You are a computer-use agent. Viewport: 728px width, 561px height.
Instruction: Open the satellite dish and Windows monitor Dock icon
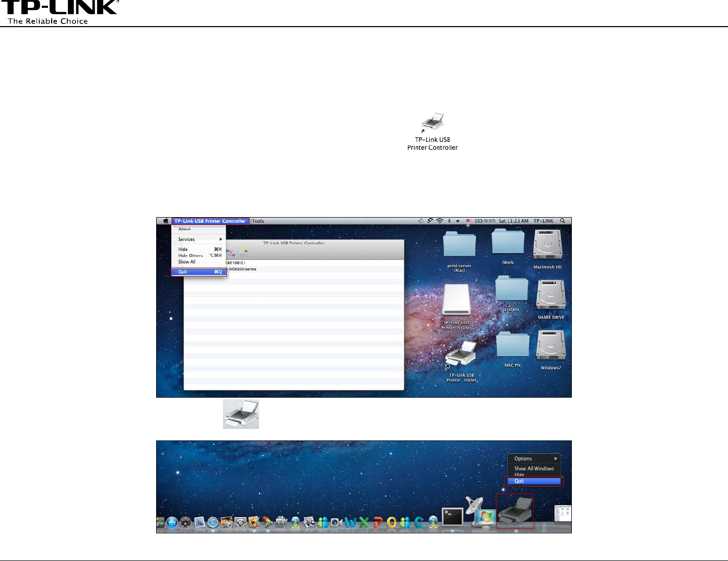click(x=480, y=512)
